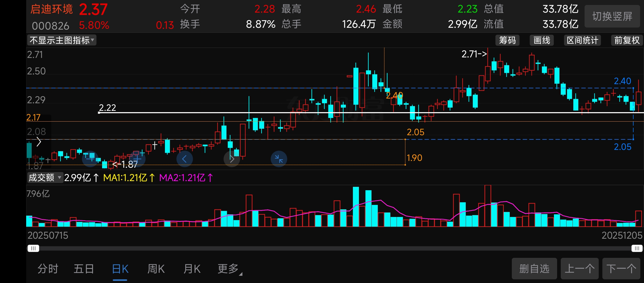Toggle 画线 drawing mode
Viewport: 644px width, 283px height.
tap(542, 40)
